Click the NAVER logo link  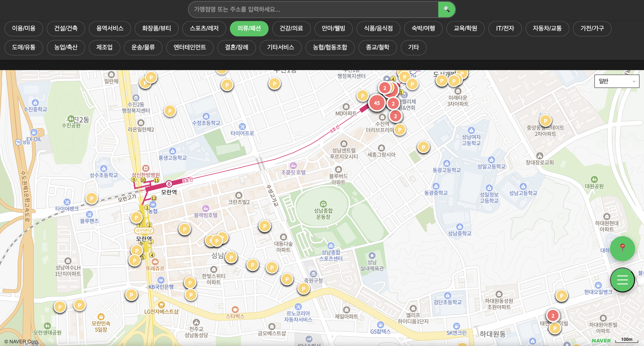(601, 340)
